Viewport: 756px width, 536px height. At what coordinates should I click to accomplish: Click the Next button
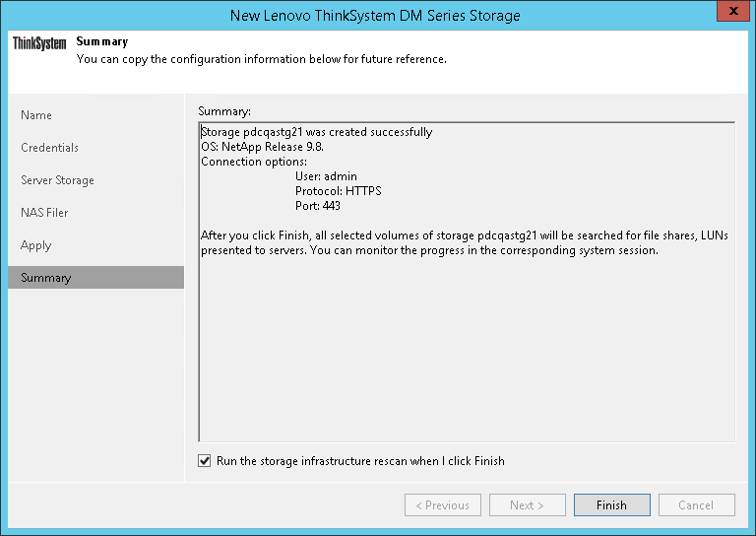[528, 505]
